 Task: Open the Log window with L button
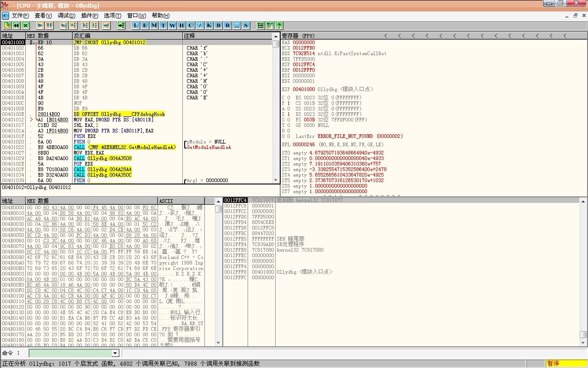point(136,25)
